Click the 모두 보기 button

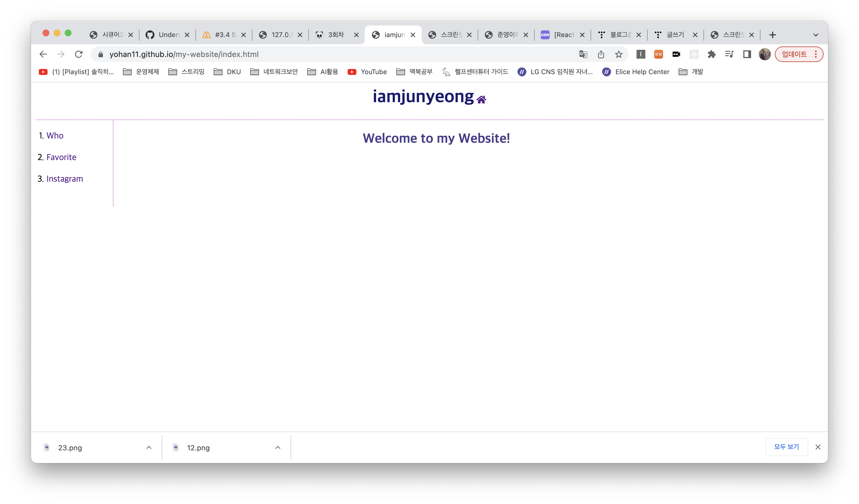click(x=786, y=447)
